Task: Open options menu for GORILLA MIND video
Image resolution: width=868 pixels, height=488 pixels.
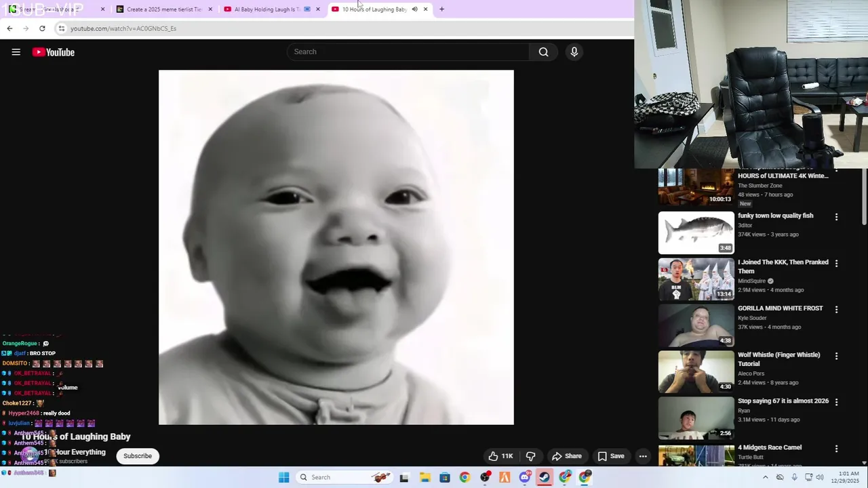Action: click(x=836, y=309)
